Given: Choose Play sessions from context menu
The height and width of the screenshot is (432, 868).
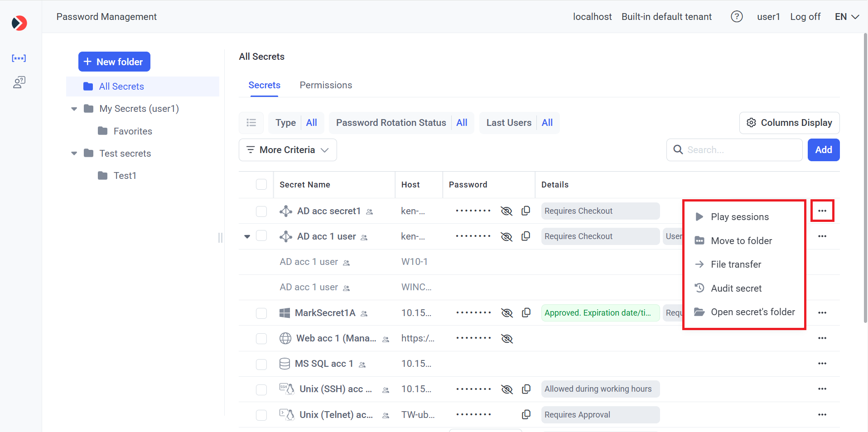Looking at the screenshot, I should pos(739,217).
